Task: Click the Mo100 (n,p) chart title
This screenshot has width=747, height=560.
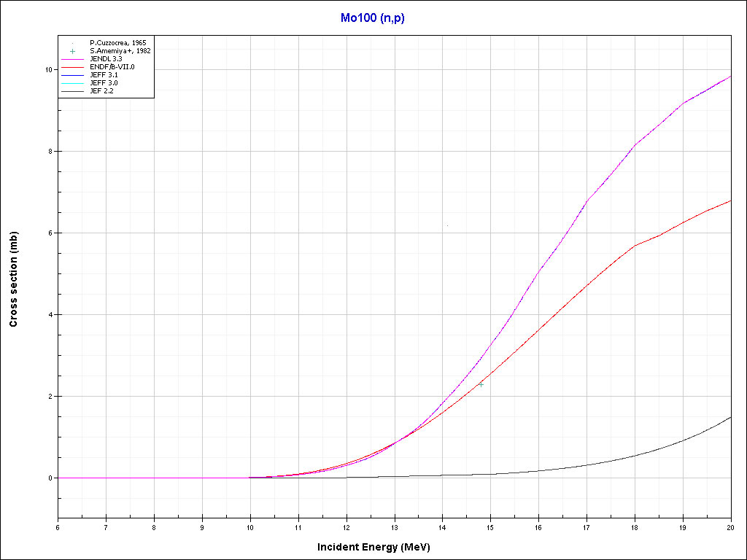Action: pyautogui.click(x=373, y=18)
